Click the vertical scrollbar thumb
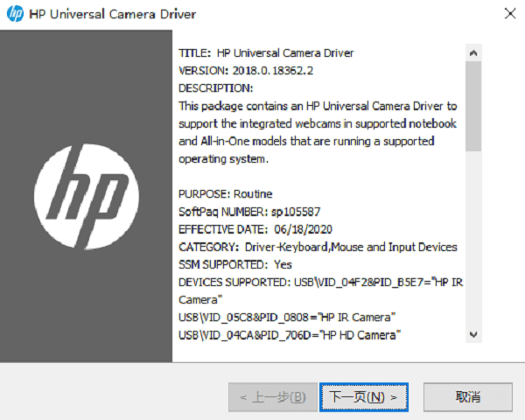525x420 pixels. (x=473, y=106)
